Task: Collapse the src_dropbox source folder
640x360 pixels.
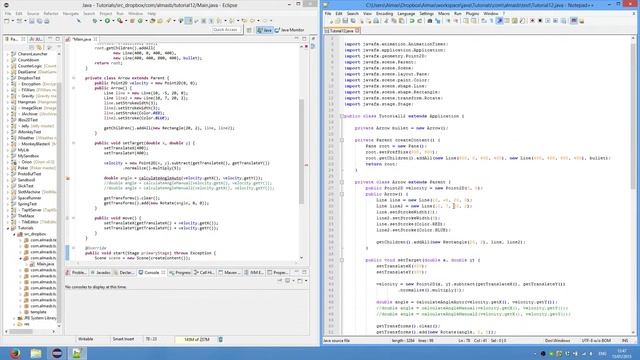Action: click(14, 234)
